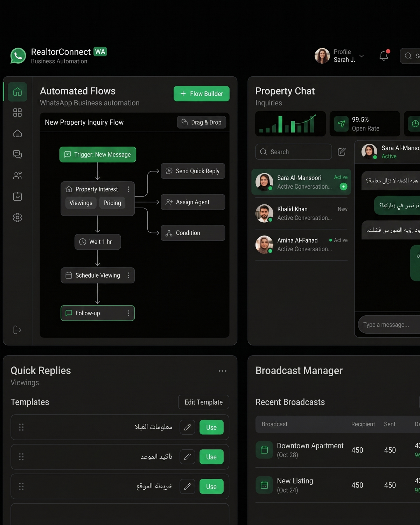Open the Follow-up node options menu
This screenshot has width=420, height=525.
(128, 313)
